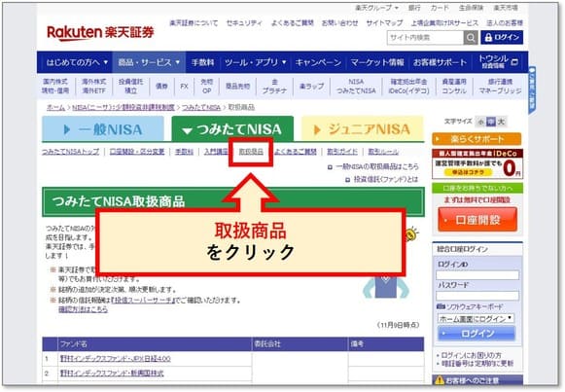Screen dimensions: 565x392
Task: Open 取引ガイド sub-link
Action: click(342, 152)
